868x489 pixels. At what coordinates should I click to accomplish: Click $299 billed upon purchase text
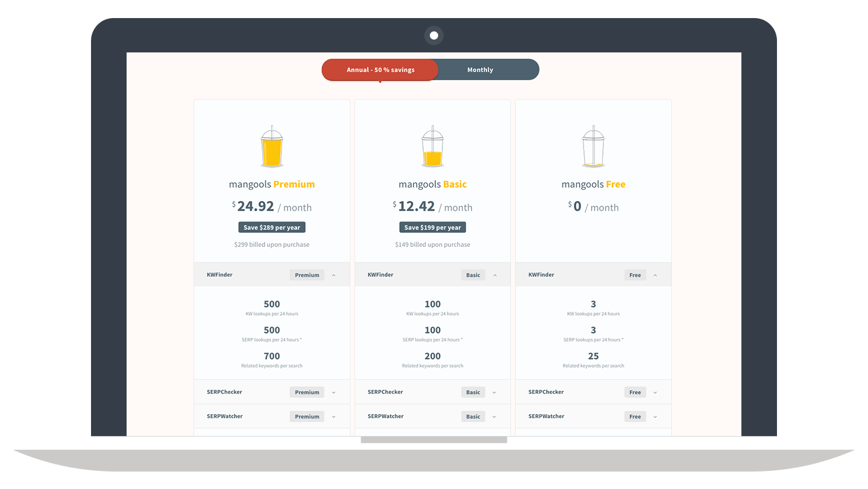click(272, 244)
